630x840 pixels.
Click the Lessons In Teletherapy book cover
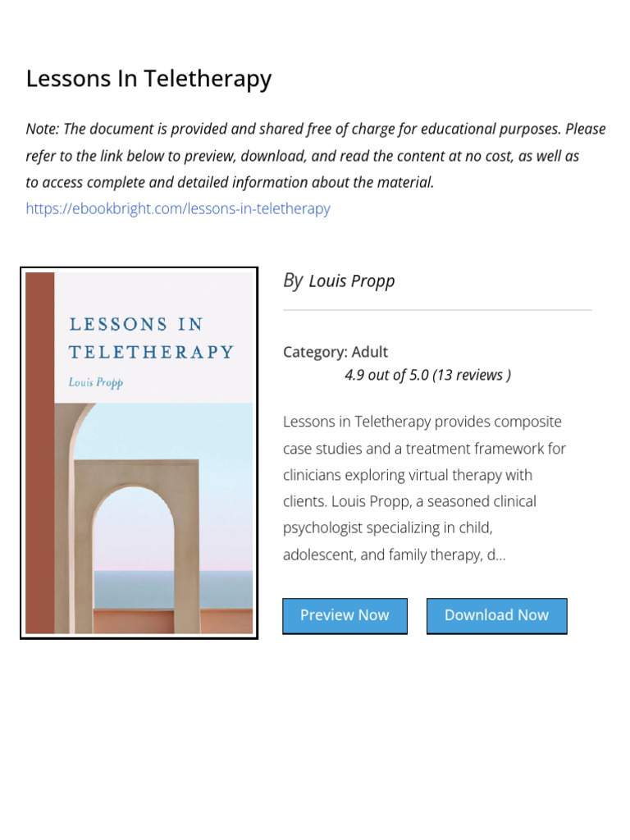139,453
